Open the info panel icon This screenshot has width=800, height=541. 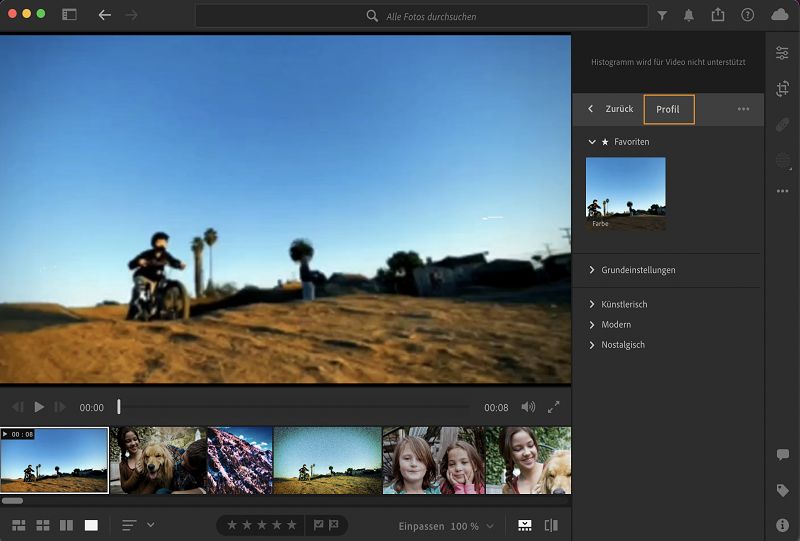[x=782, y=525]
